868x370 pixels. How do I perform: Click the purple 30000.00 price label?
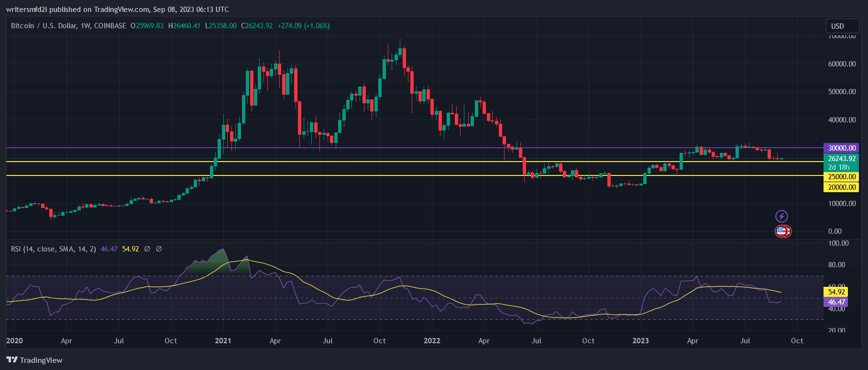click(841, 148)
